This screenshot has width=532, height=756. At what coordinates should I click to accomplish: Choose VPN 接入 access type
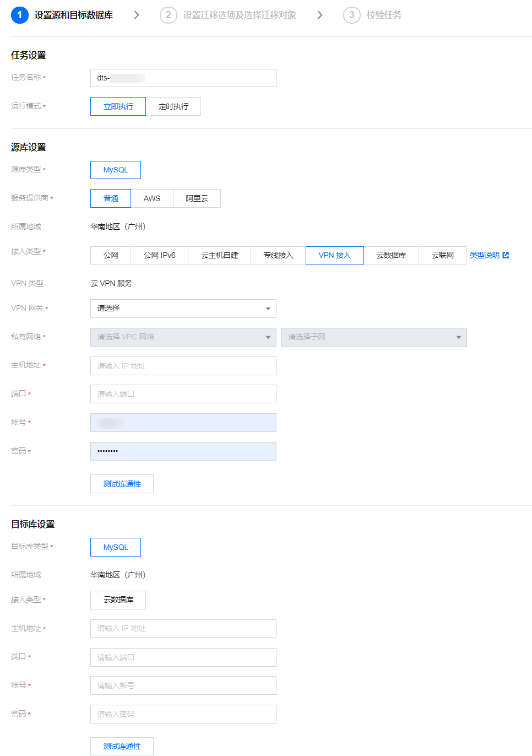(335, 255)
